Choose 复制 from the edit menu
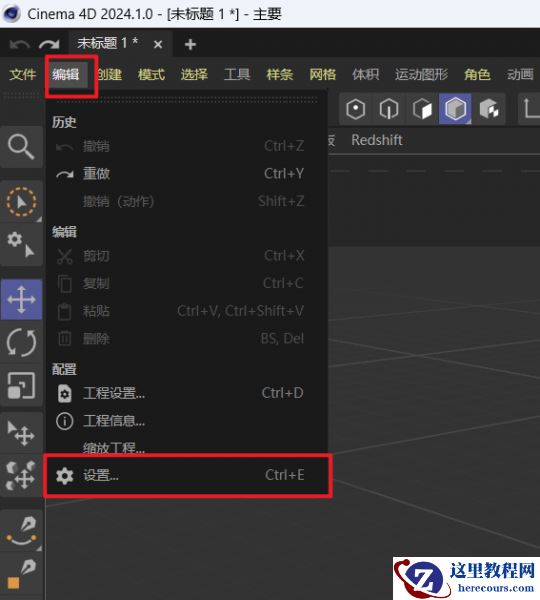 click(187, 283)
